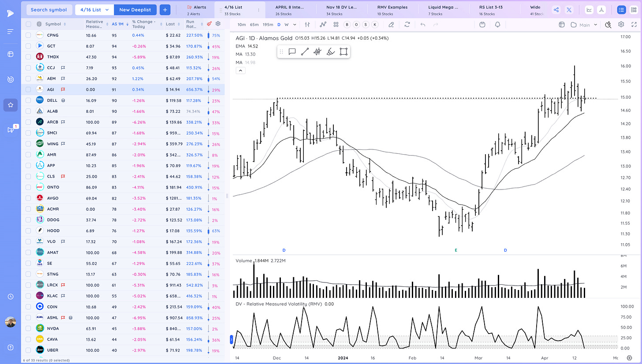Image resolution: width=642 pixels, height=364 pixels.
Task: Select the rectangle drawing tool
Action: (343, 52)
